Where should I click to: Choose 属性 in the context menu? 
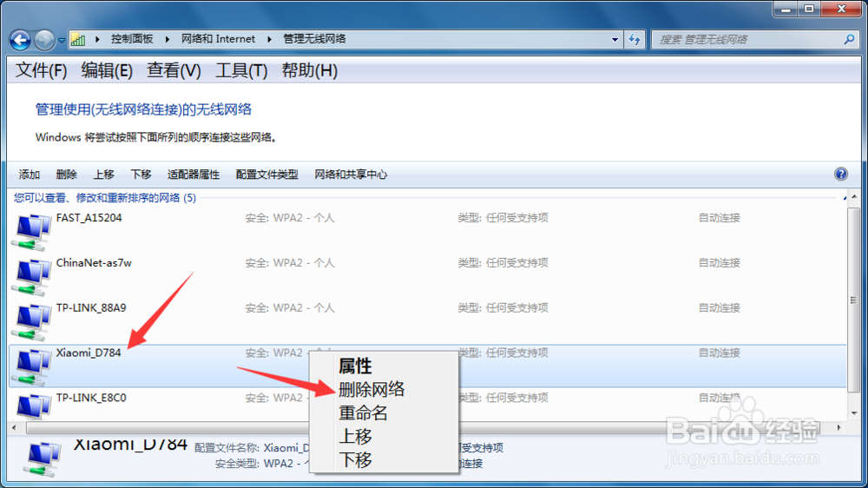[x=355, y=366]
